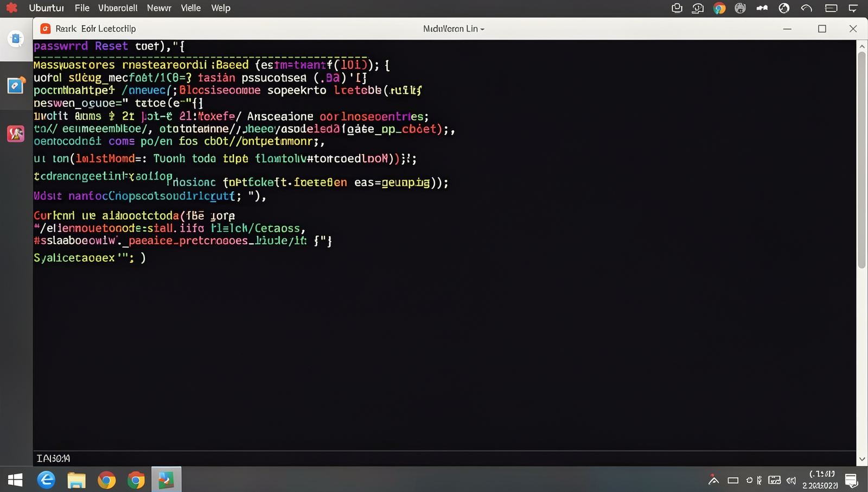868x492 pixels.
Task: Click the rectangular window icon in top bar
Action: click(831, 8)
